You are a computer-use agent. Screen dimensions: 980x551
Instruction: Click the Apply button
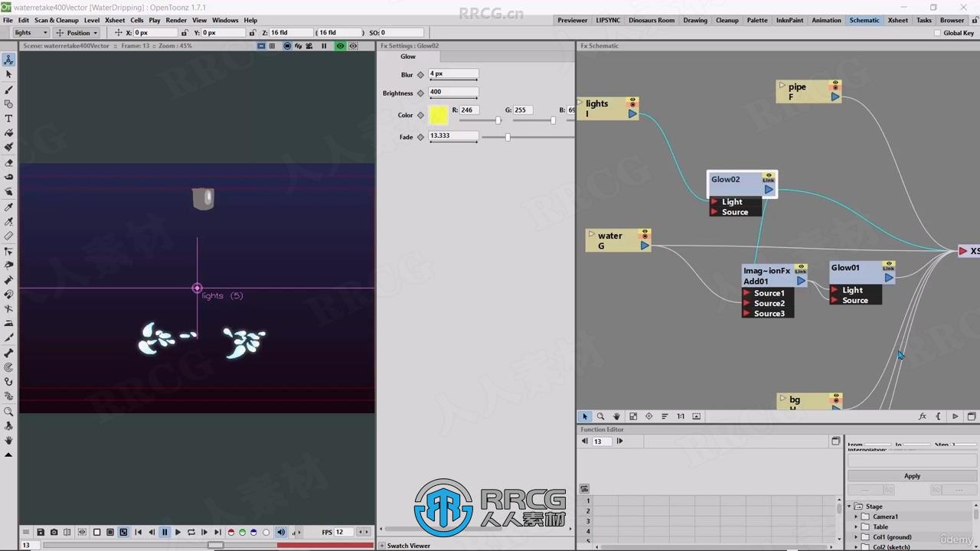(x=912, y=476)
